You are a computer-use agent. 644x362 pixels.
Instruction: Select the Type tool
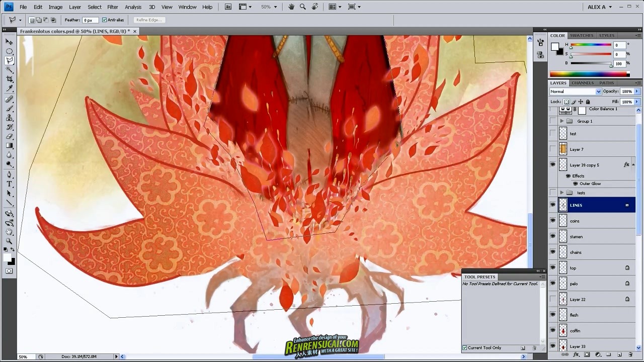point(9,185)
